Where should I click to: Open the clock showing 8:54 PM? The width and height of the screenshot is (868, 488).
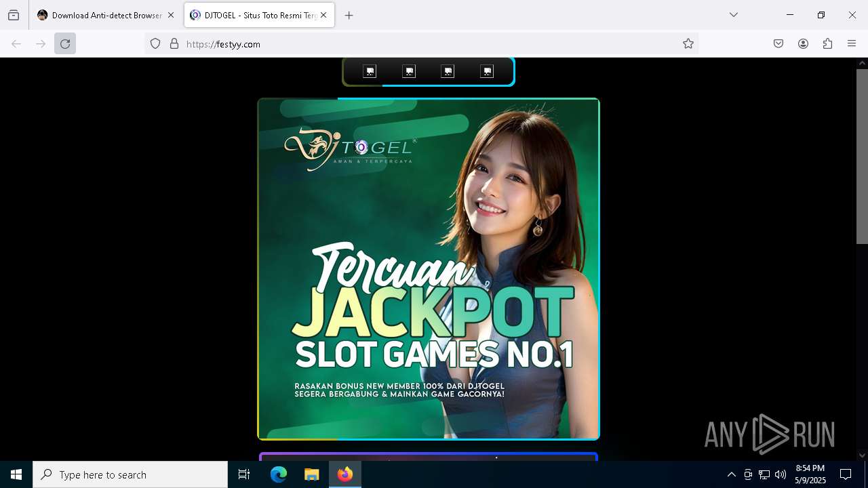810,474
